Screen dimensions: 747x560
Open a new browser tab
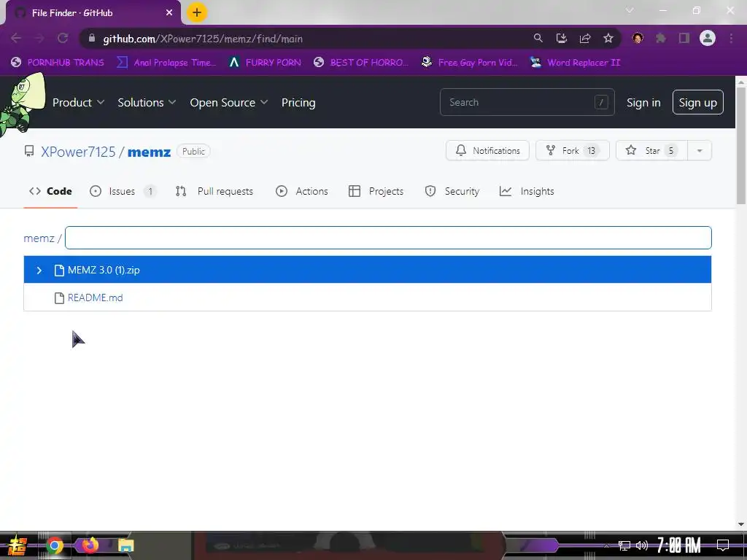pos(197,12)
